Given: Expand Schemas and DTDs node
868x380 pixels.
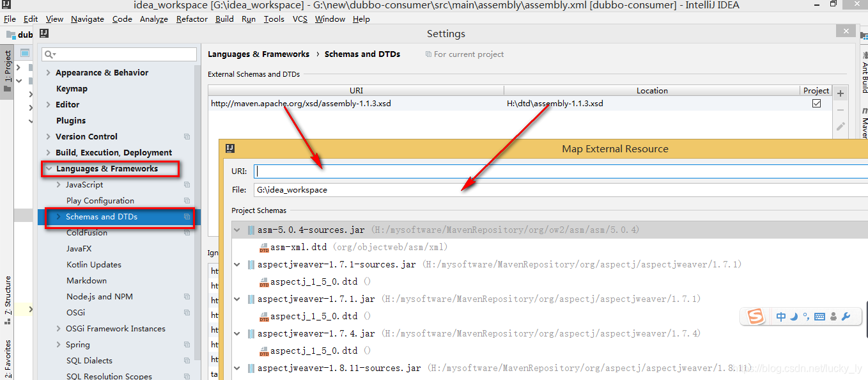Looking at the screenshot, I should coord(59,217).
